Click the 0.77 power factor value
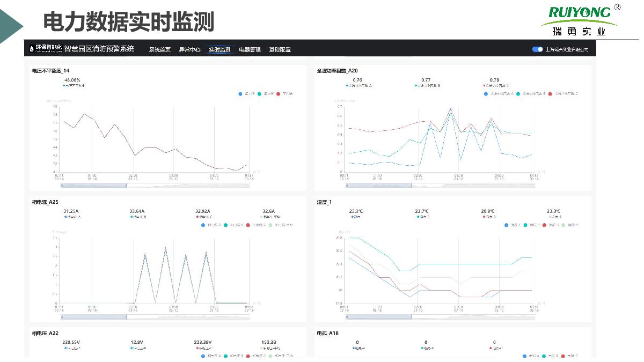Viewport: 644px width, 362px height. pos(426,80)
